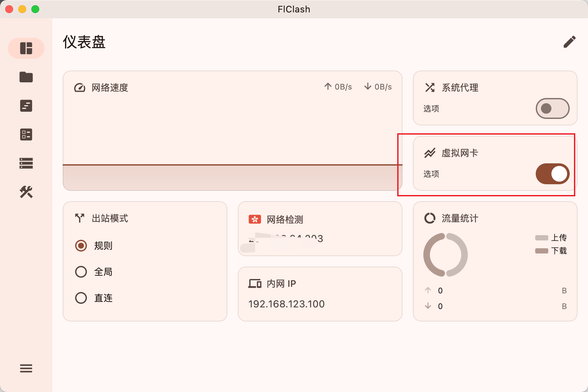Select the 规则 outbound mode radio

[81, 246]
